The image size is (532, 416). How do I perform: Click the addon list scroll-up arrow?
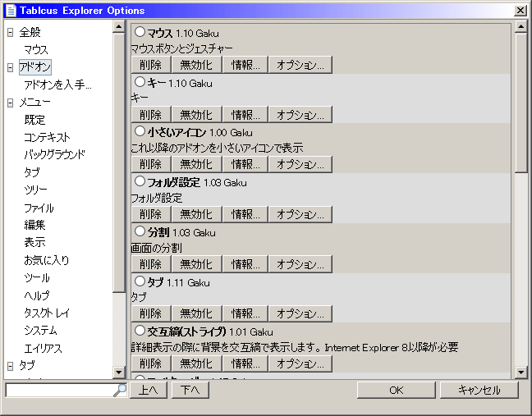[521, 28]
